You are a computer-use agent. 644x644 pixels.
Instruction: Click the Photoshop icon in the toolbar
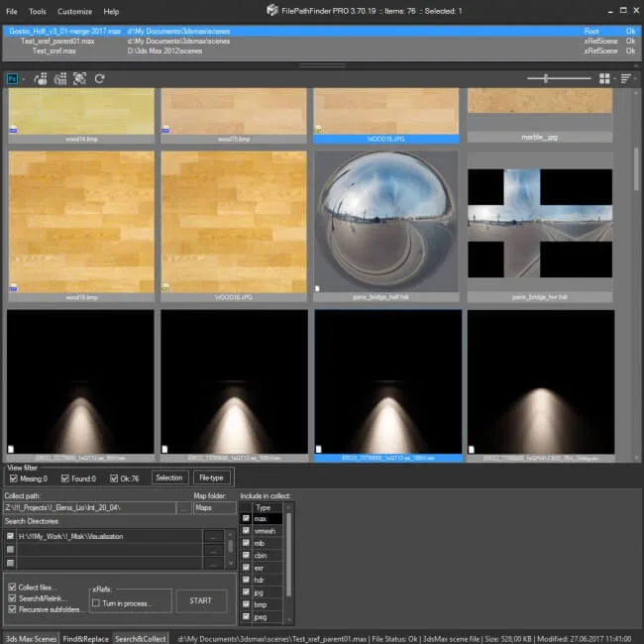(12, 78)
